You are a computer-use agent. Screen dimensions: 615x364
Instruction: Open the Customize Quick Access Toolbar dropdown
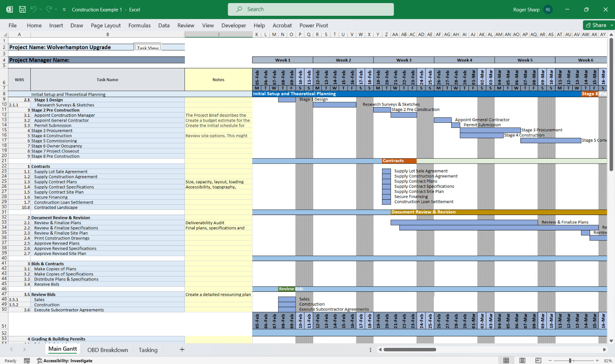64,10
